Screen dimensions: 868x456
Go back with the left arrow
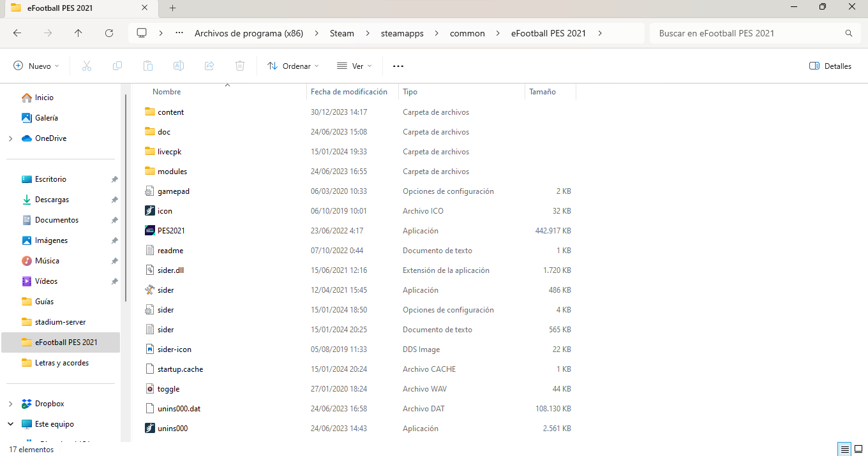point(17,33)
